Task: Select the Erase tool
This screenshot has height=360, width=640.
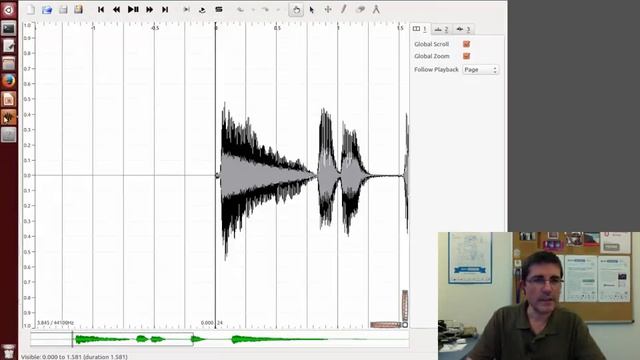Action: 360,9
